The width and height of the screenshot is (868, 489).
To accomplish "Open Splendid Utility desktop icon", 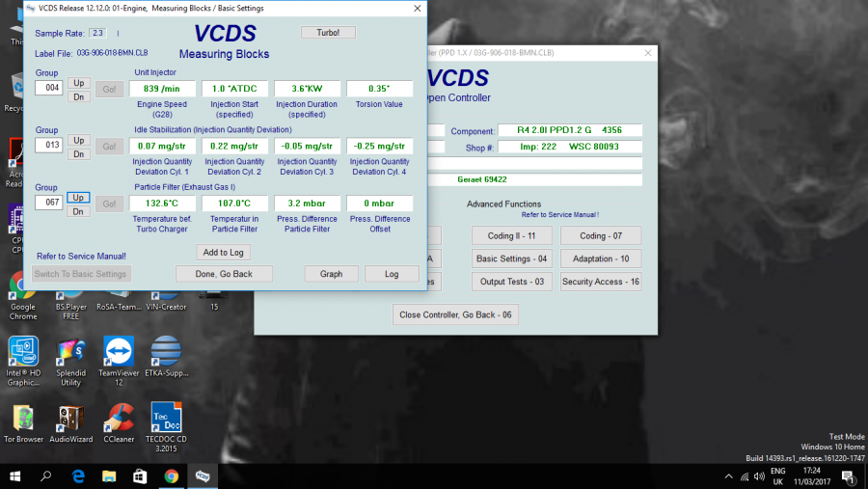I will [x=70, y=353].
